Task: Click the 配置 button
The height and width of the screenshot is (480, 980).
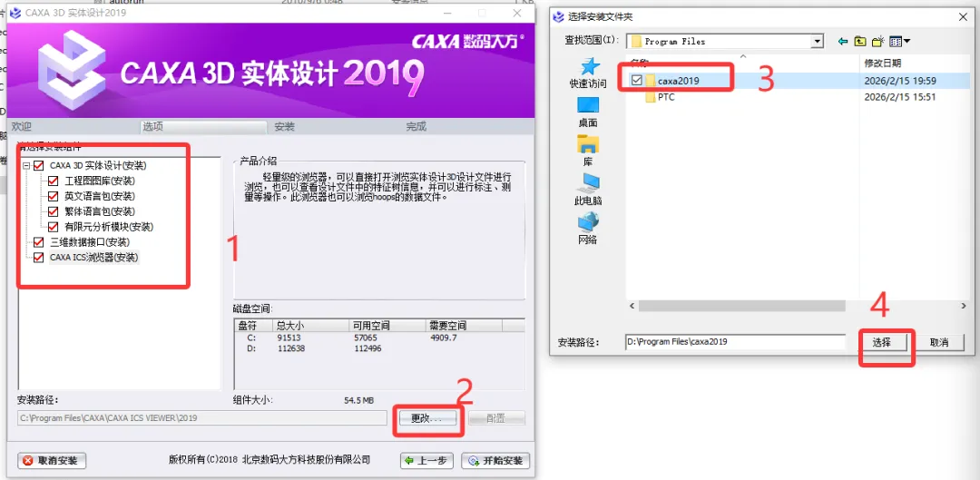Action: tap(495, 418)
